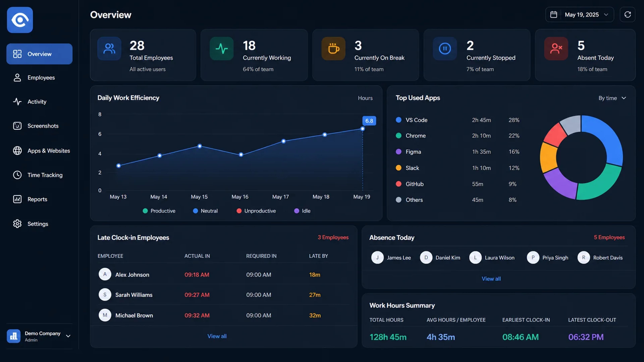Click the Figma purple color dot

click(399, 151)
